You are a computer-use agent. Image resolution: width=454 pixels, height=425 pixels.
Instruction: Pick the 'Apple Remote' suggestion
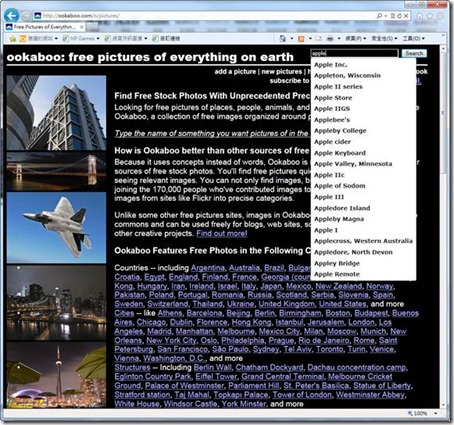(363, 274)
